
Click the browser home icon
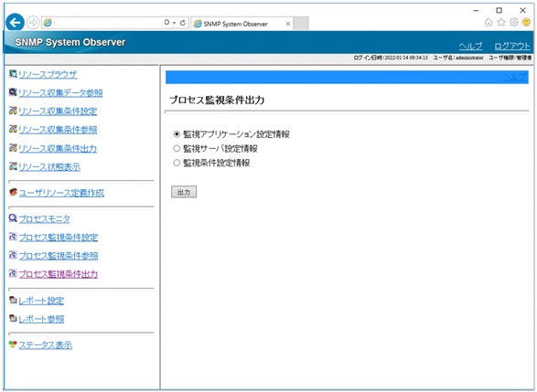489,23
